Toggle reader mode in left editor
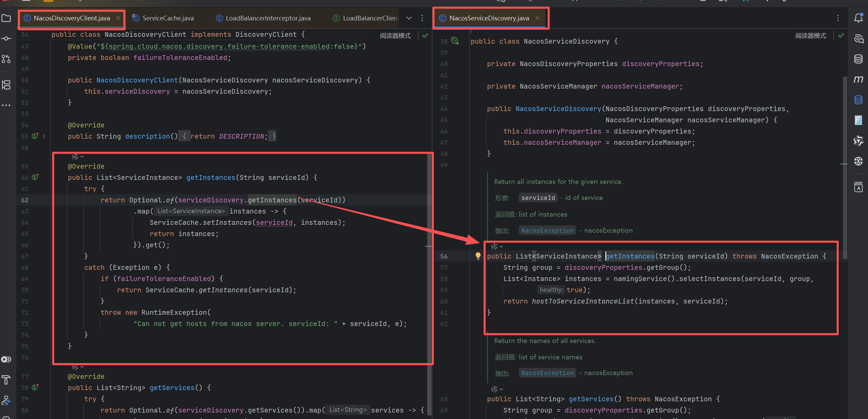The height and width of the screenshot is (419, 868). [395, 36]
